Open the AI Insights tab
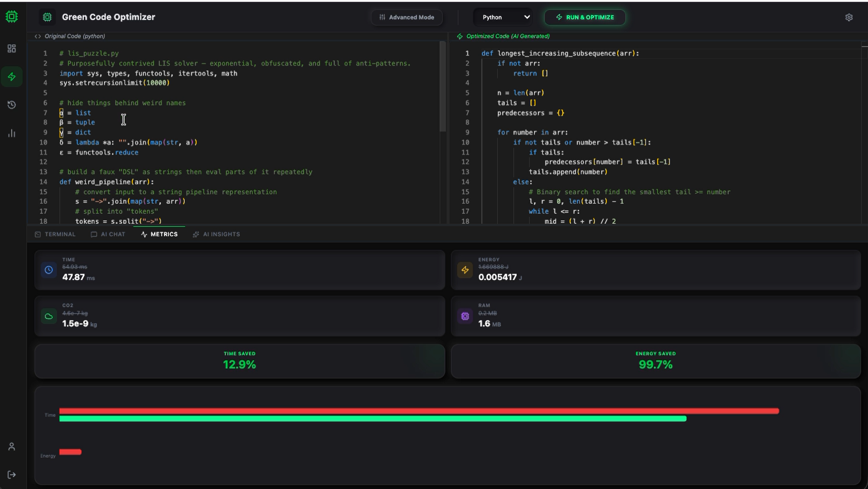This screenshot has height=489, width=868. [x=217, y=234]
